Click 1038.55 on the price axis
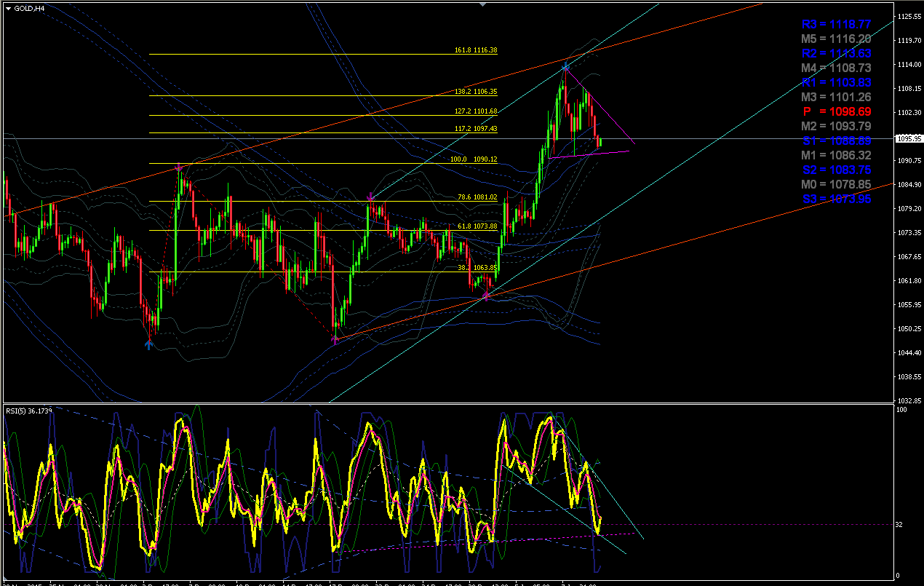924x586 pixels. click(x=909, y=377)
